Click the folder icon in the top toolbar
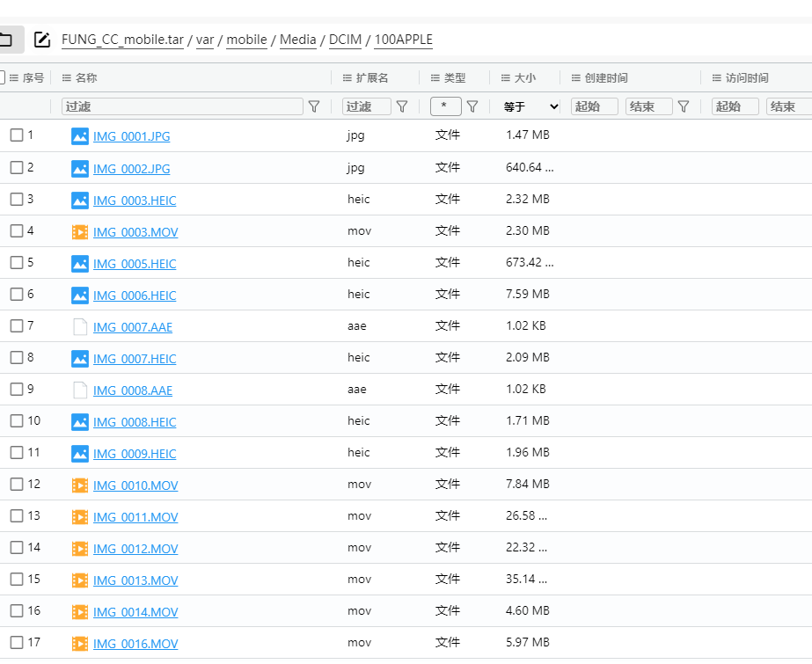Screen dimensions: 812x664 (x=9, y=39)
